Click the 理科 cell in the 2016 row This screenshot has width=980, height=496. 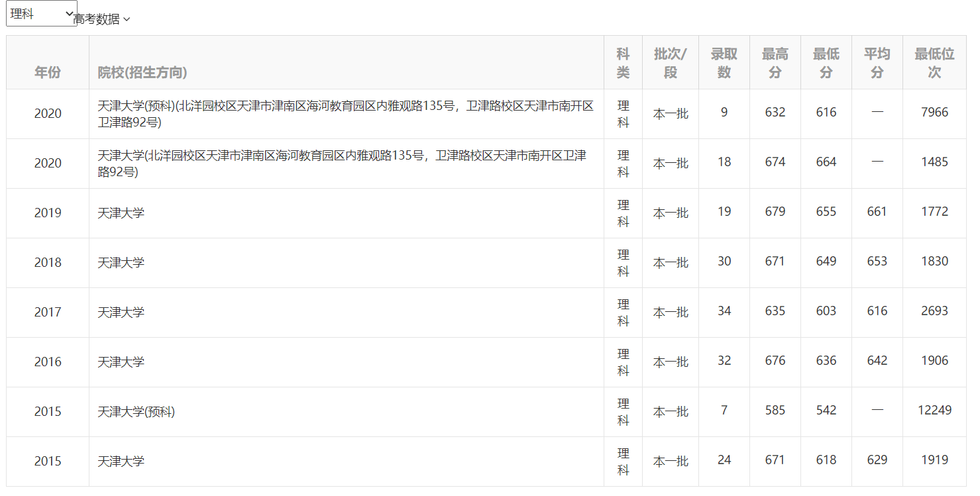tap(623, 362)
